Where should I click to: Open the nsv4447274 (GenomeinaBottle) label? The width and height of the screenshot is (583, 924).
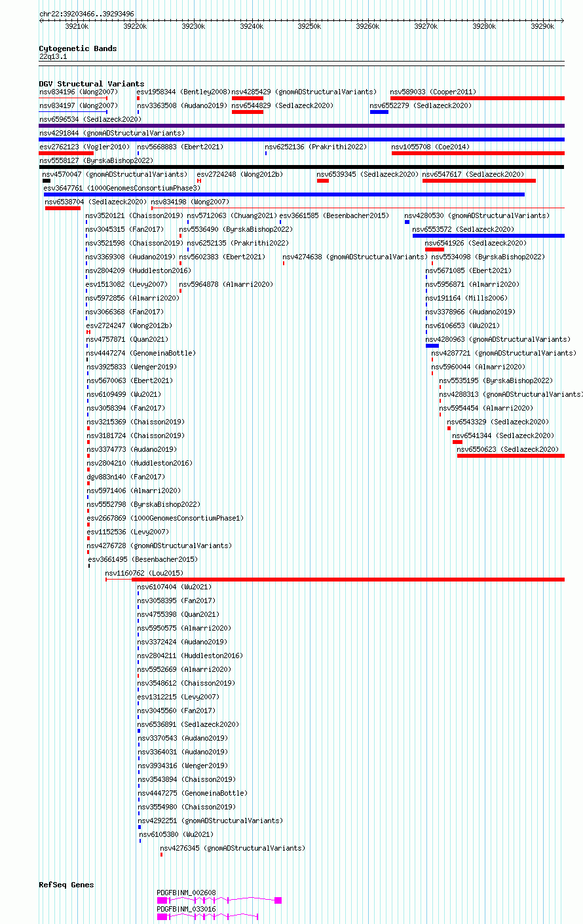coord(141,353)
